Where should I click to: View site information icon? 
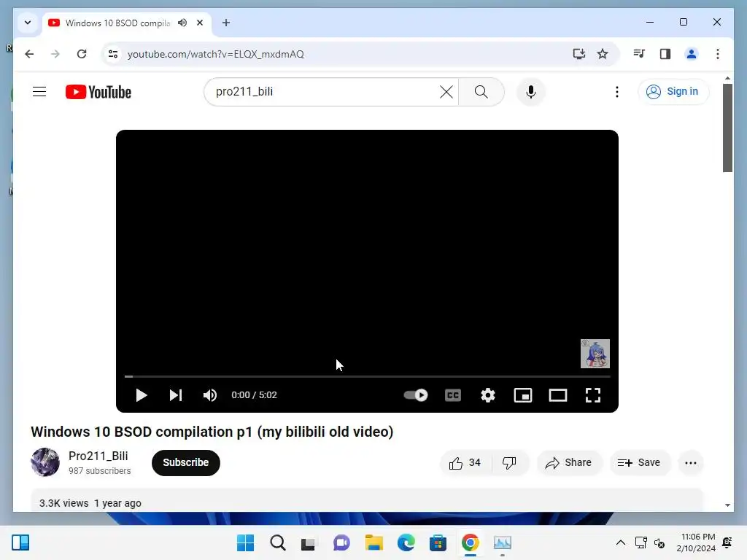113,54
